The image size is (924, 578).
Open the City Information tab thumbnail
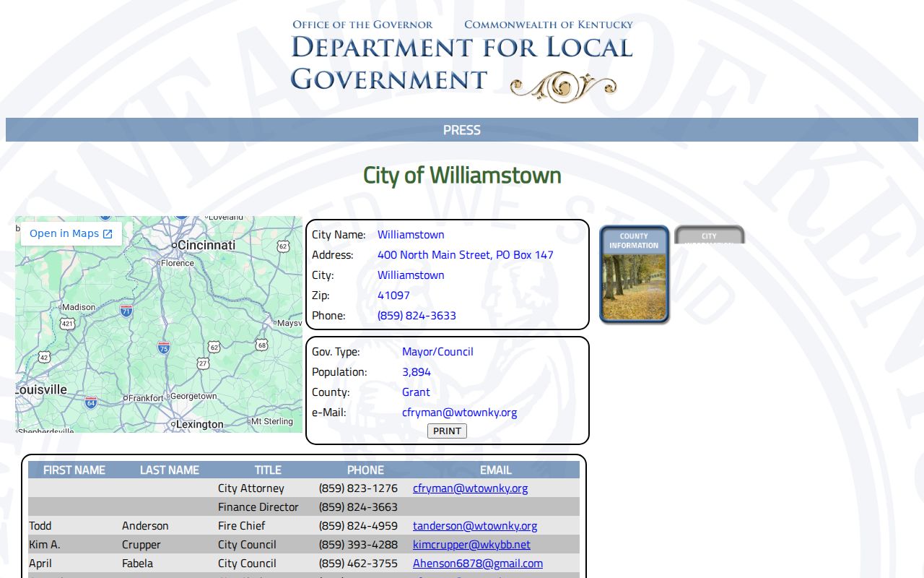click(x=709, y=236)
